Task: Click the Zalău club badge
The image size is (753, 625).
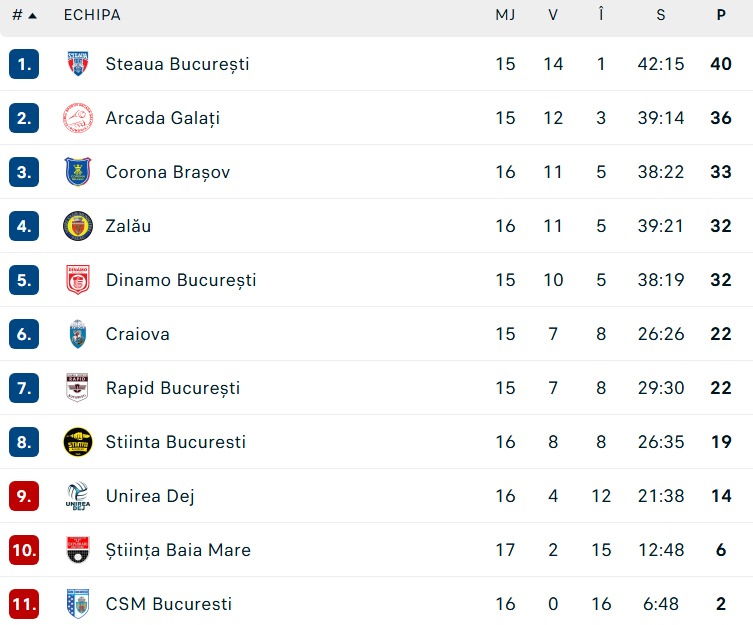Action: pos(77,226)
